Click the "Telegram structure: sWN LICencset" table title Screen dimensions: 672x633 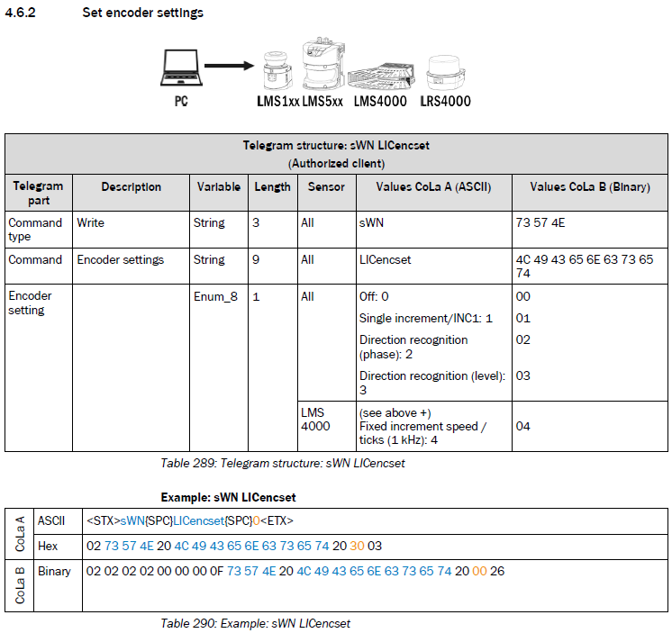(x=335, y=145)
